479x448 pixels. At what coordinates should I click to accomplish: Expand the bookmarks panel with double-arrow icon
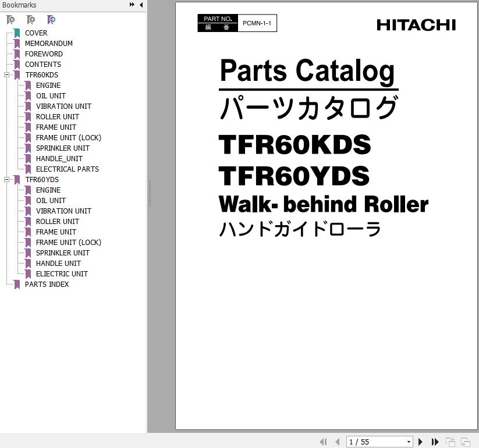click(132, 5)
